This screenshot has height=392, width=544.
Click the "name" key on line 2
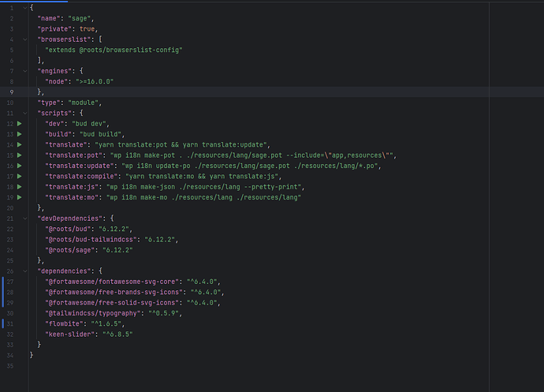pyautogui.click(x=49, y=18)
